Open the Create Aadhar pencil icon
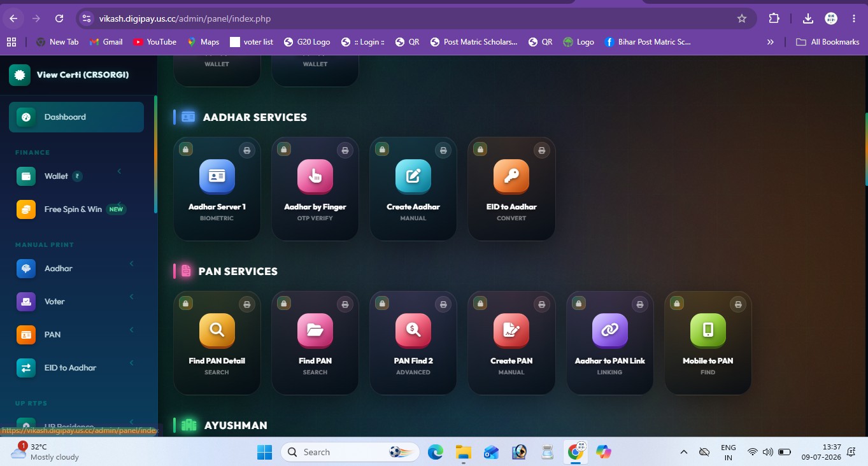 pos(413,176)
